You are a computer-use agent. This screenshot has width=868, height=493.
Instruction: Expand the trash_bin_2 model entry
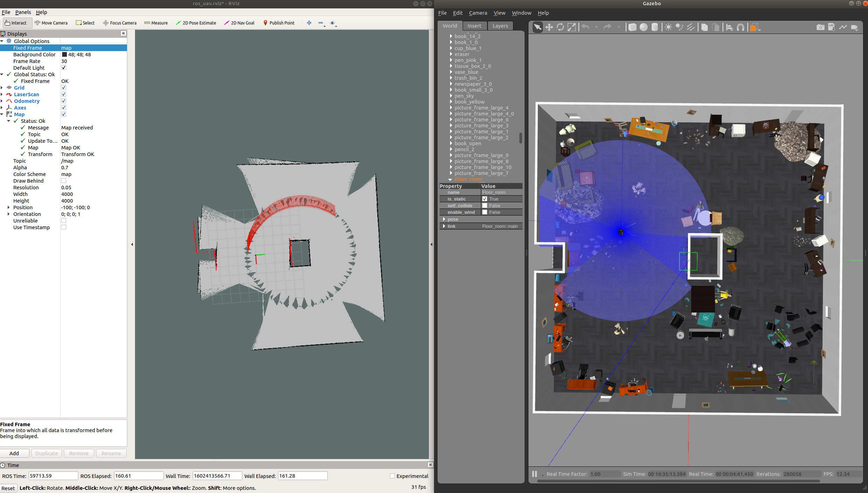pos(451,78)
